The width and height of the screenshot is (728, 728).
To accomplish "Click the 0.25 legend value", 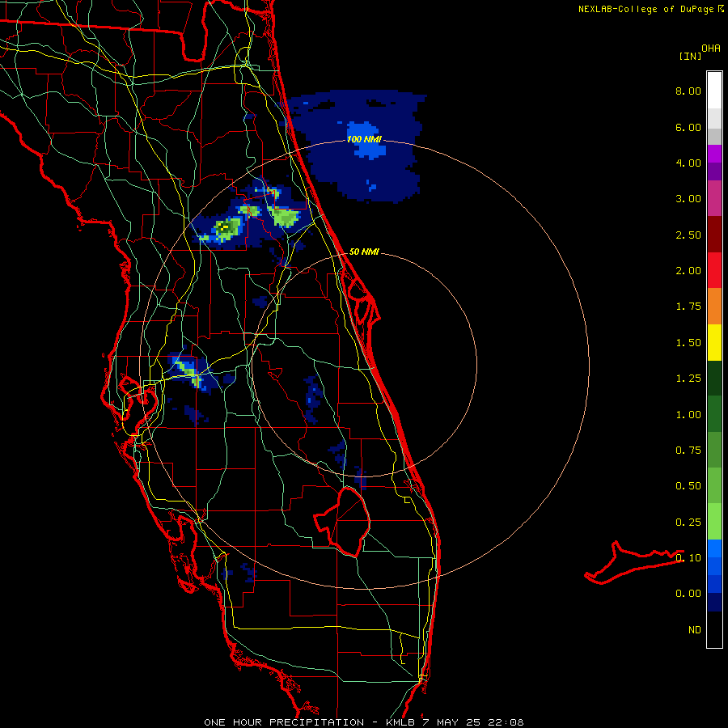I will [x=688, y=523].
